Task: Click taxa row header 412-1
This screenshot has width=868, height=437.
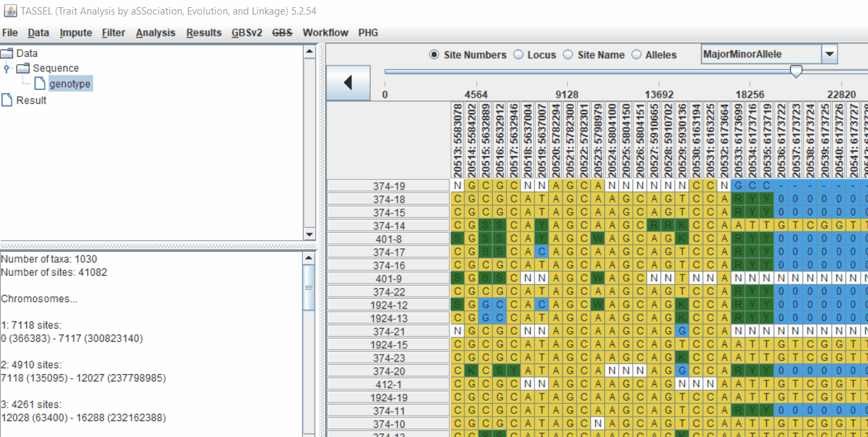Action: 388,384
